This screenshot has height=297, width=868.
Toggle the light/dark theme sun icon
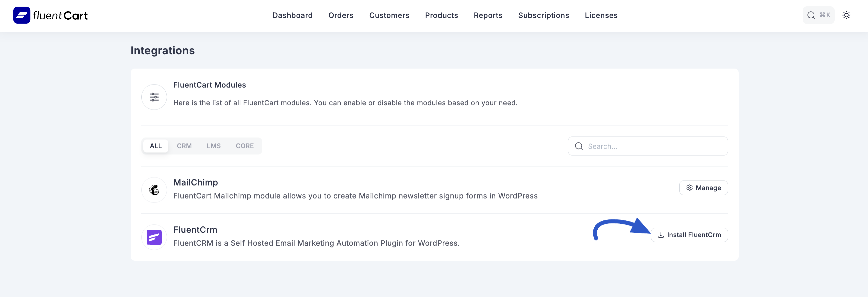coord(846,16)
